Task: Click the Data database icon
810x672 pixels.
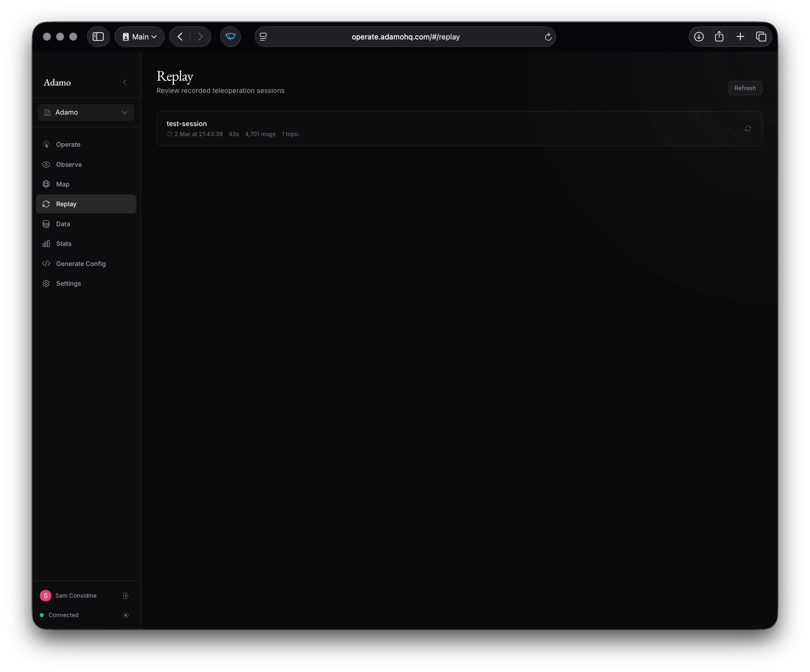Action: pyautogui.click(x=46, y=224)
